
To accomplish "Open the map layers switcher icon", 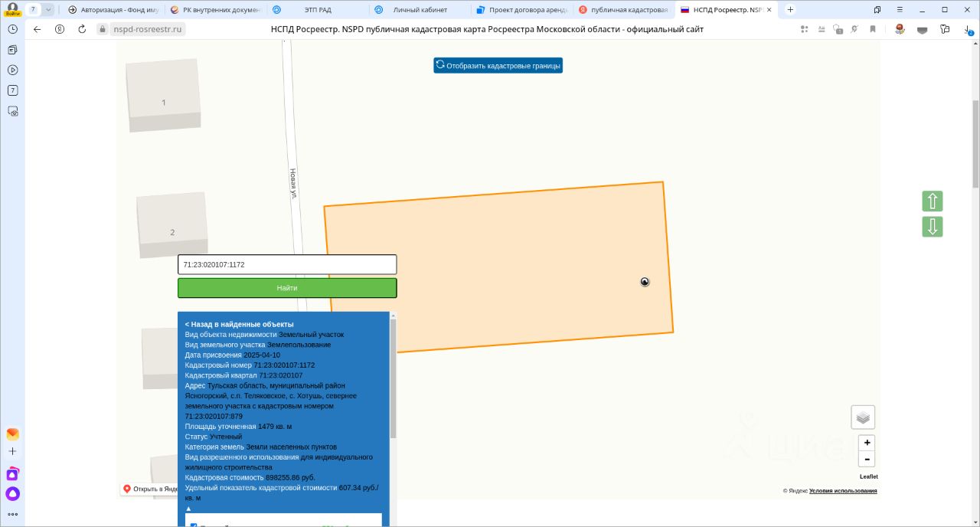I will coord(863,417).
